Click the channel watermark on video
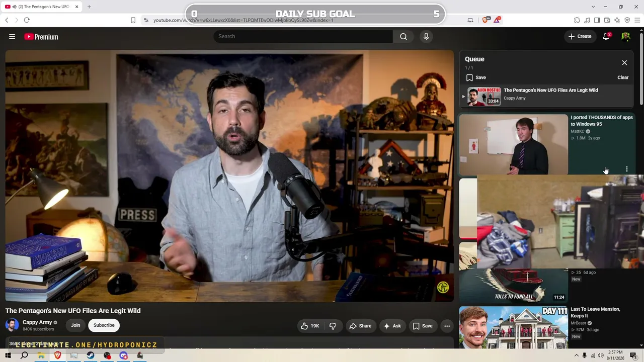 443,287
